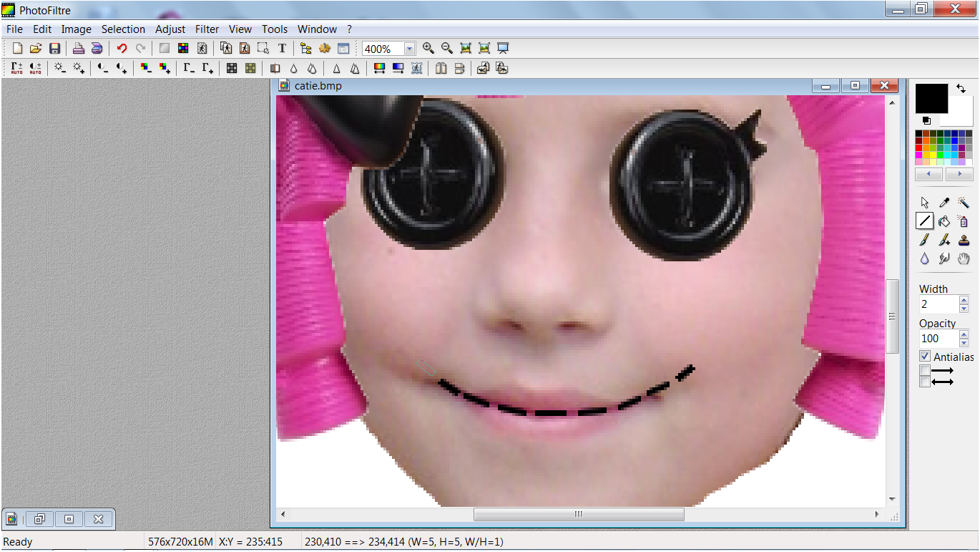This screenshot has width=980, height=552.
Task: Apply Auto Levels from toolbar
Action: [x=16, y=68]
